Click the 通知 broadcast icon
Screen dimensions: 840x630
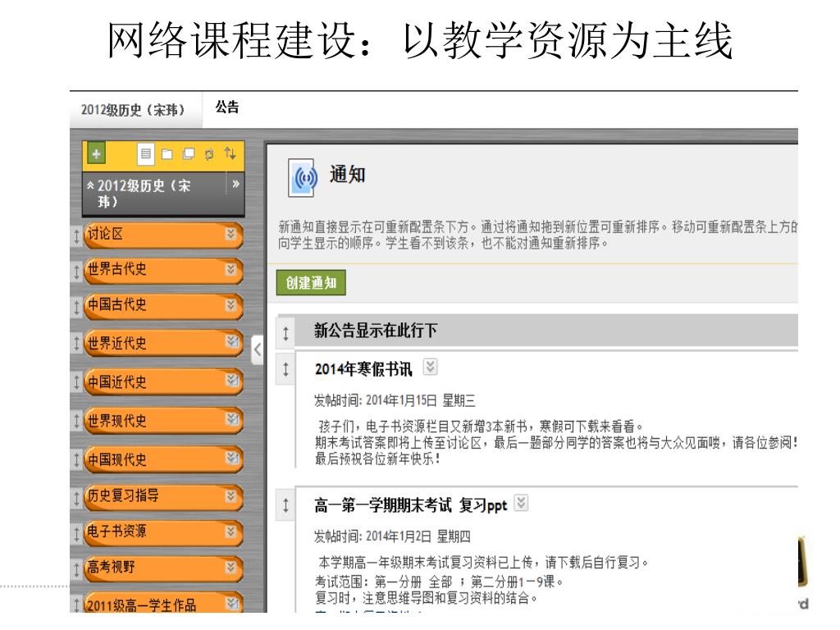[x=303, y=177]
